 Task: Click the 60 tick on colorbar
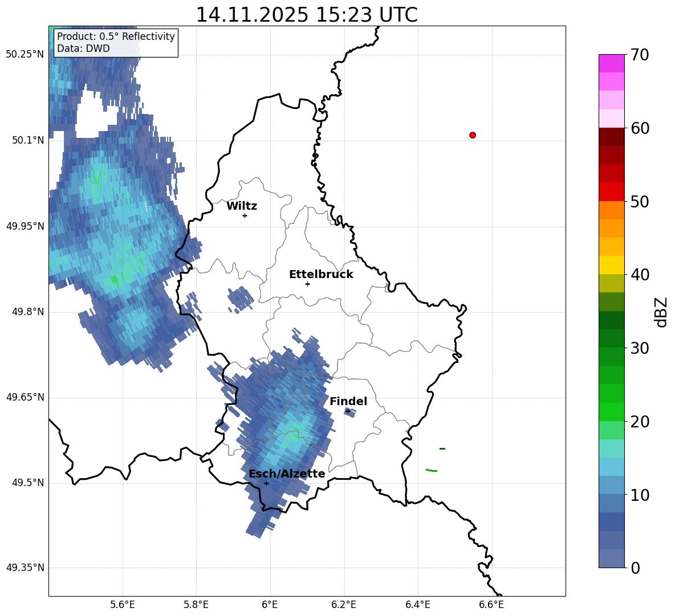(x=640, y=128)
